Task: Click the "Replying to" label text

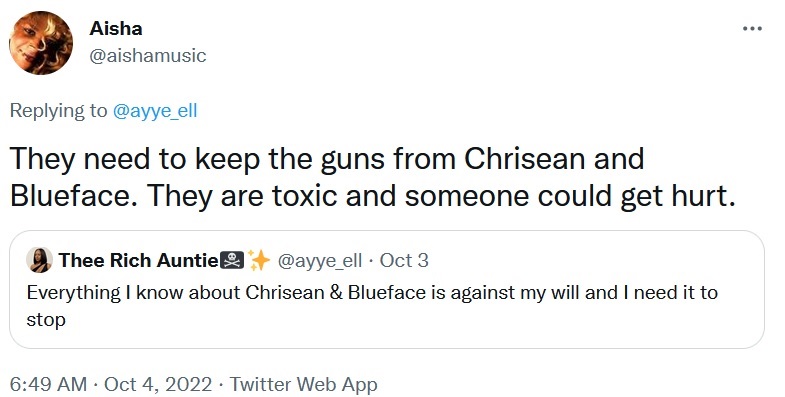Action: (x=59, y=111)
